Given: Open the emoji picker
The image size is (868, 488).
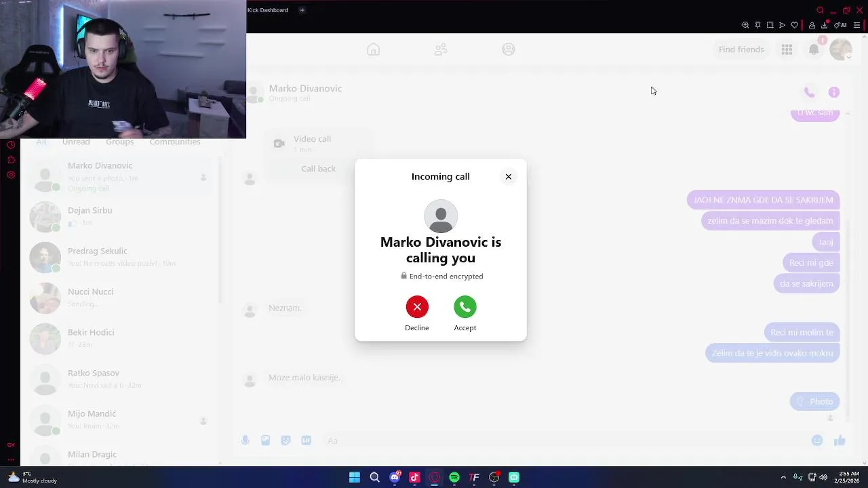Looking at the screenshot, I should pos(817,441).
